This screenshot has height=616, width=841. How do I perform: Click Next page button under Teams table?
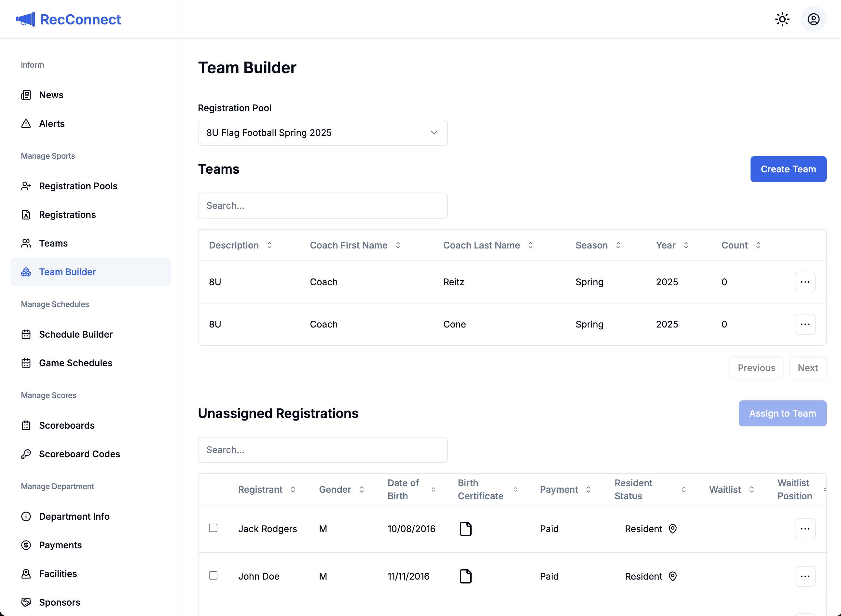pos(807,368)
